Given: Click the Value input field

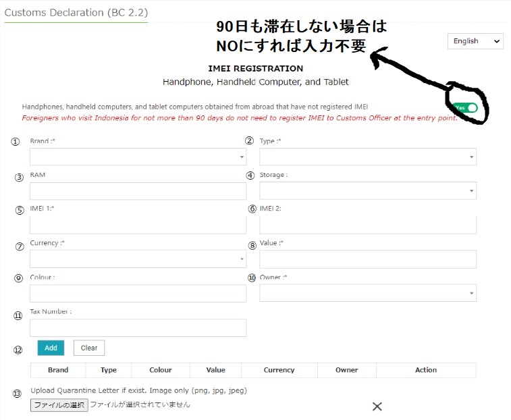Looking at the screenshot, I should tap(367, 259).
